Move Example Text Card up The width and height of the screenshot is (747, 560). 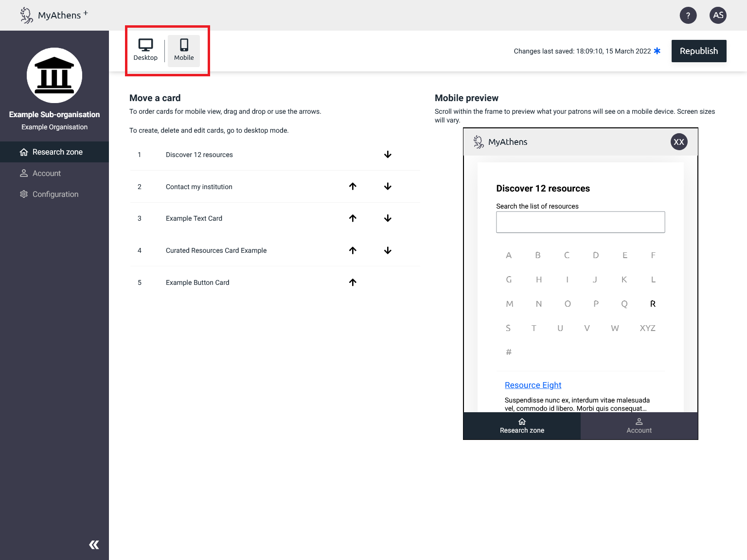coord(353,218)
